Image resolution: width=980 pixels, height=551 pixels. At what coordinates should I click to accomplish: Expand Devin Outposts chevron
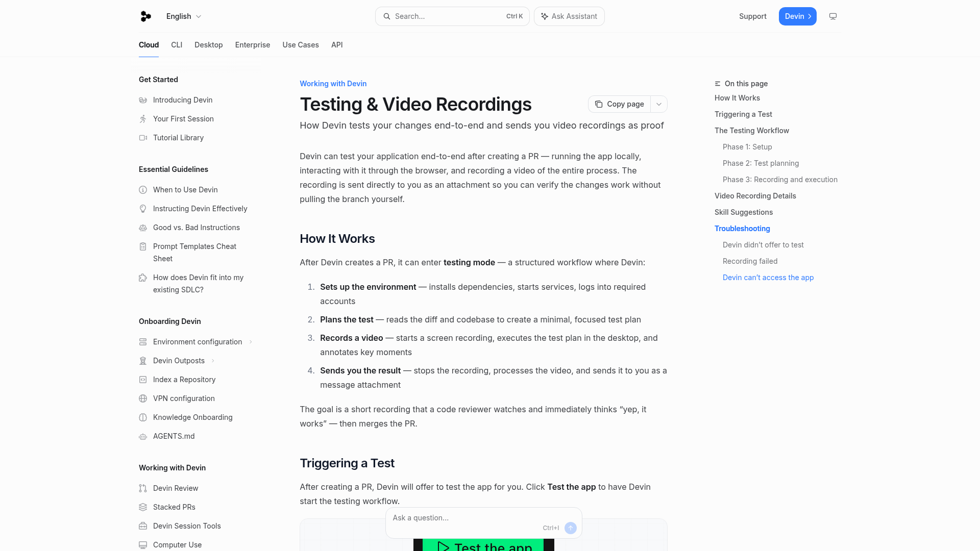(x=213, y=361)
